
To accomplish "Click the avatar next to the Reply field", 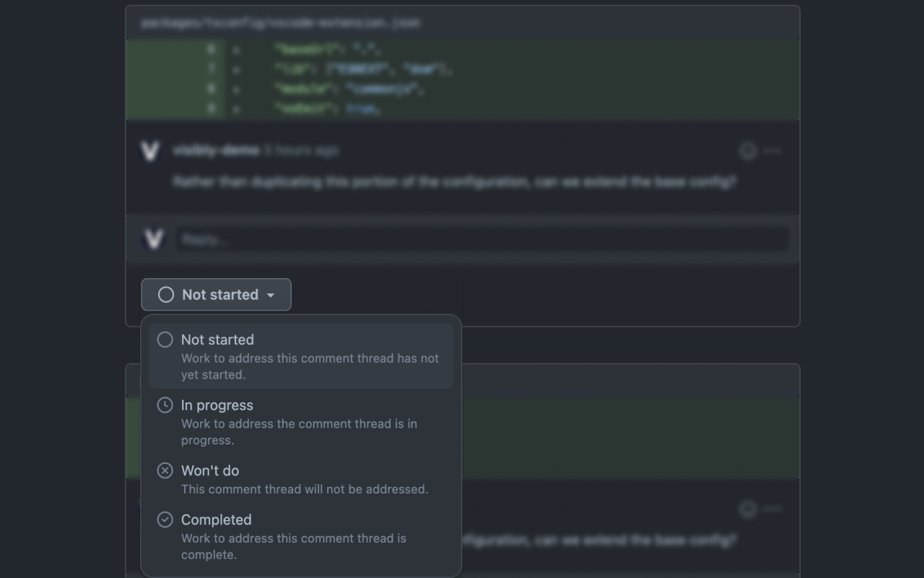I will coord(153,239).
